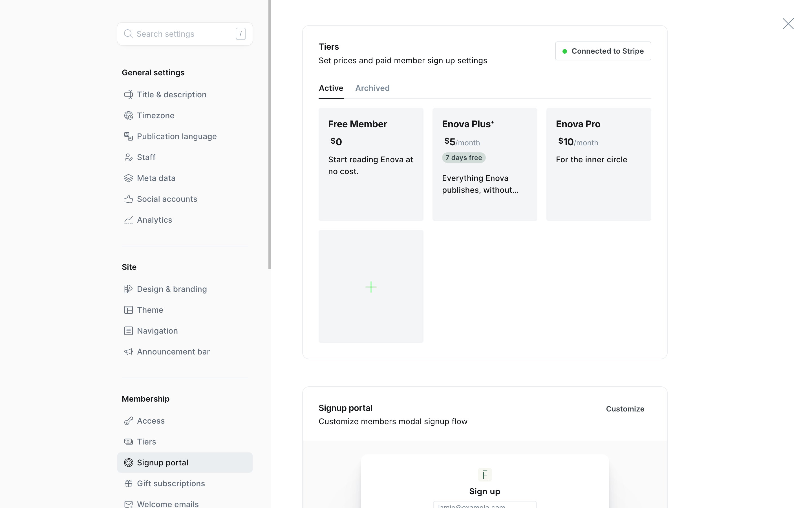Open Staff settings

click(x=185, y=157)
